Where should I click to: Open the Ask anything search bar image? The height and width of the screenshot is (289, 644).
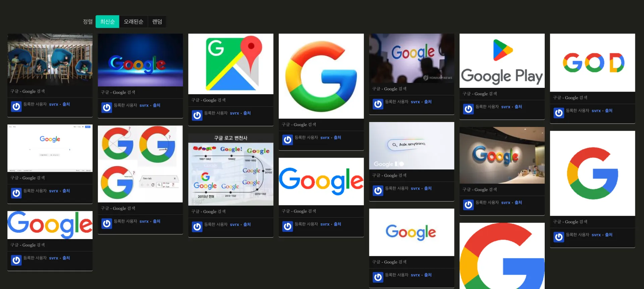(x=412, y=146)
